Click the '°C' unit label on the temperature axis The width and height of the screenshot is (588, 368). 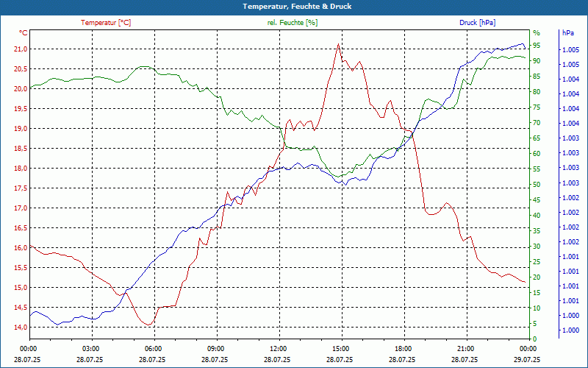[x=24, y=33]
